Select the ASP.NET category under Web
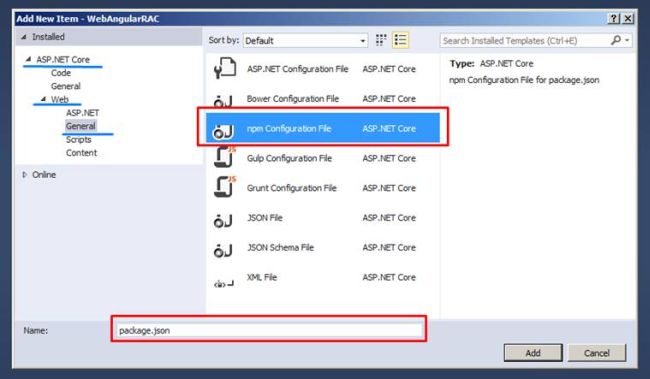This screenshot has height=379, width=650. coord(82,113)
